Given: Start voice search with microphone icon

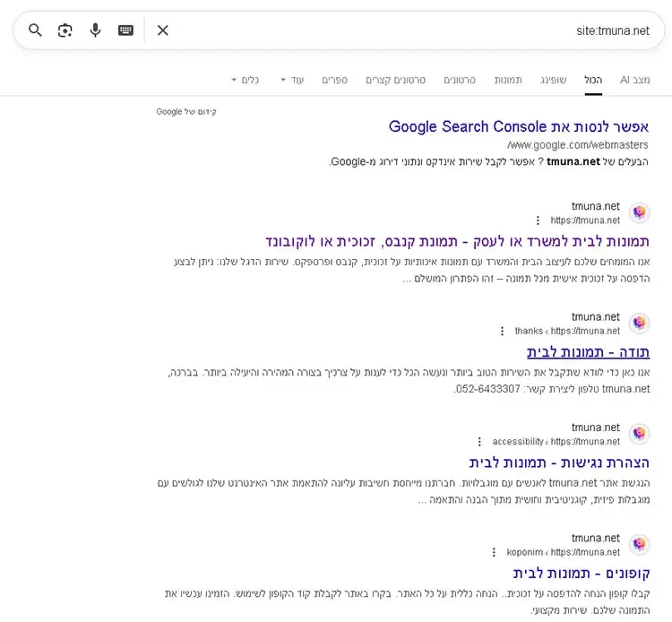Looking at the screenshot, I should coord(95,30).
